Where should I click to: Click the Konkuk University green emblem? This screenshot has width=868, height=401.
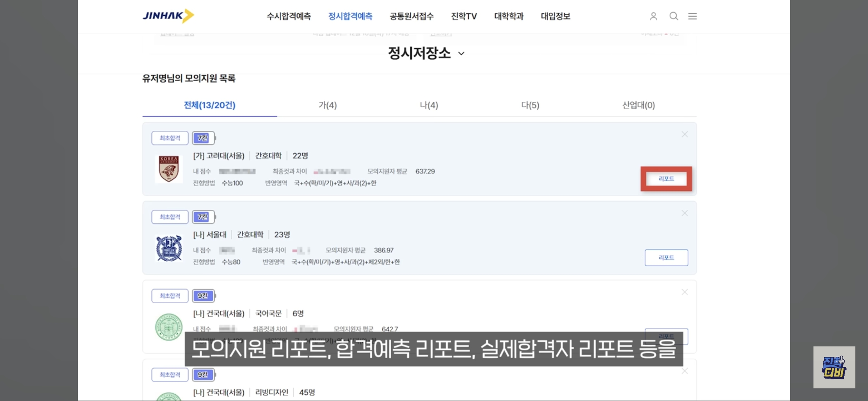pyautogui.click(x=169, y=327)
